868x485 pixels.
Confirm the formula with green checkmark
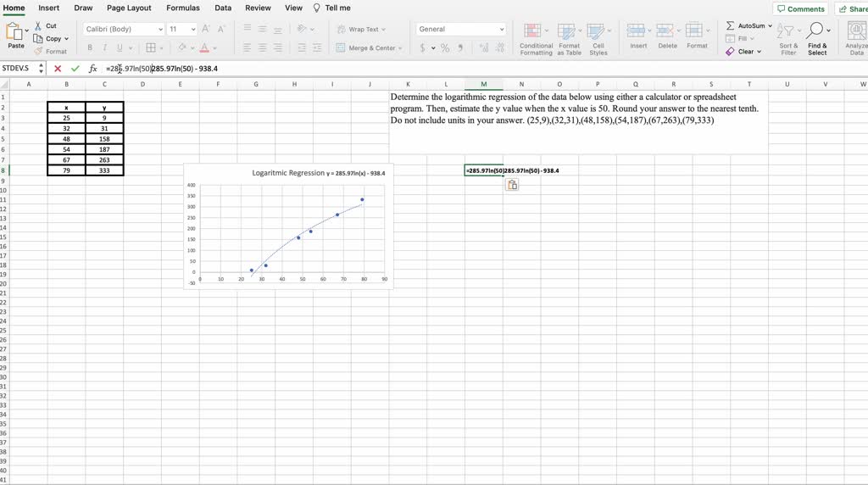click(75, 69)
